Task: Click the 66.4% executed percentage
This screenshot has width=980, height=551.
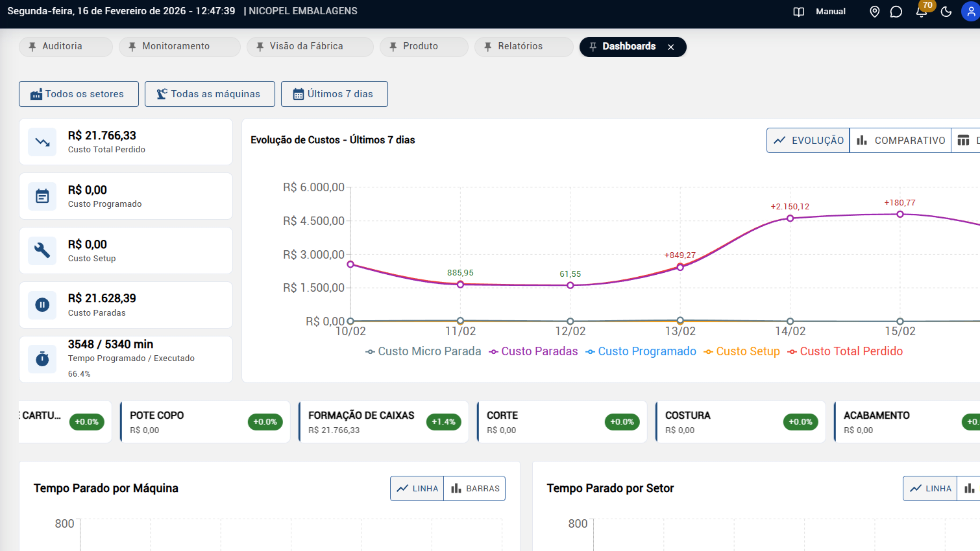Action: click(x=79, y=374)
